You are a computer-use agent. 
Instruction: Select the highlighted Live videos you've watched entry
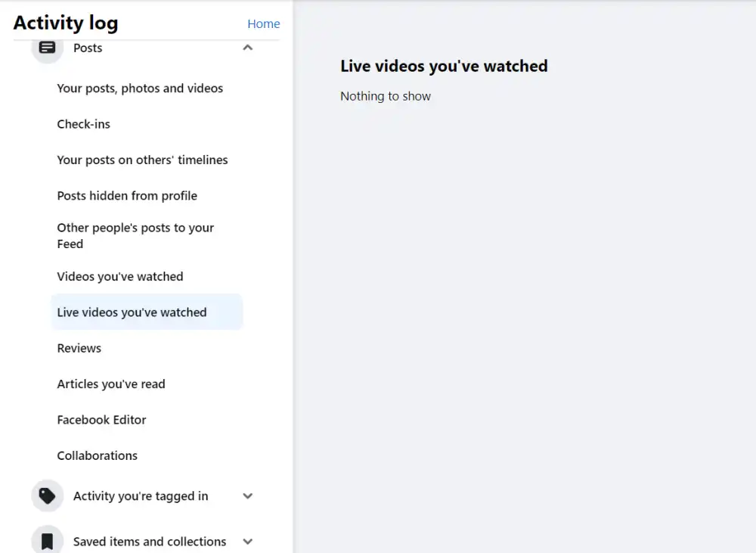coord(132,312)
